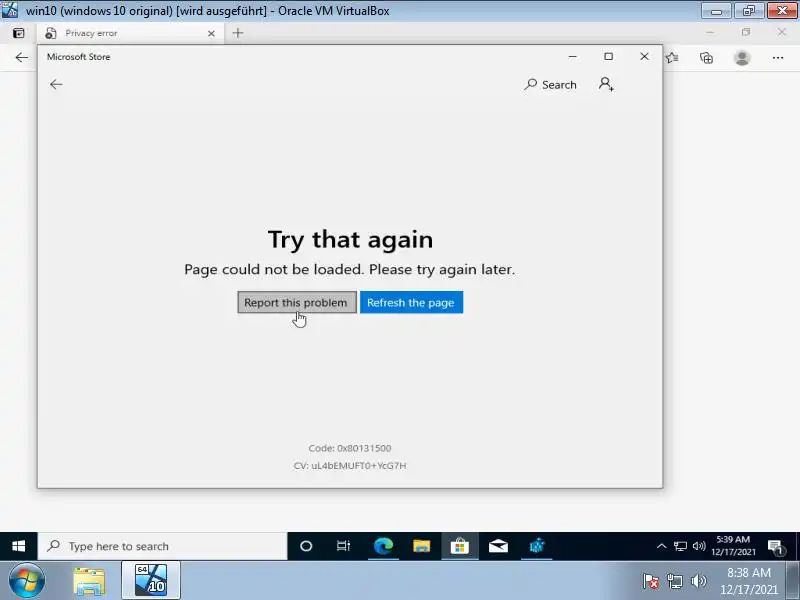Click the guest network tray icon
Image resolution: width=800 pixels, height=600 pixels.
[680, 546]
